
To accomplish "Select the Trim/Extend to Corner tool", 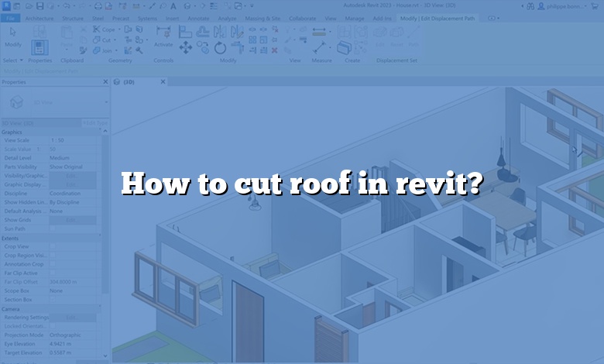I will tap(237, 48).
